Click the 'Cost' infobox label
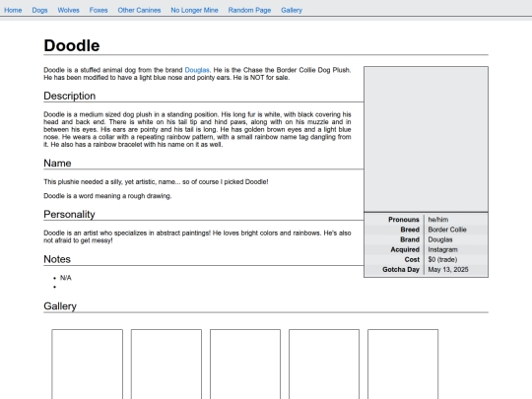This screenshot has width=532, height=399. click(412, 259)
